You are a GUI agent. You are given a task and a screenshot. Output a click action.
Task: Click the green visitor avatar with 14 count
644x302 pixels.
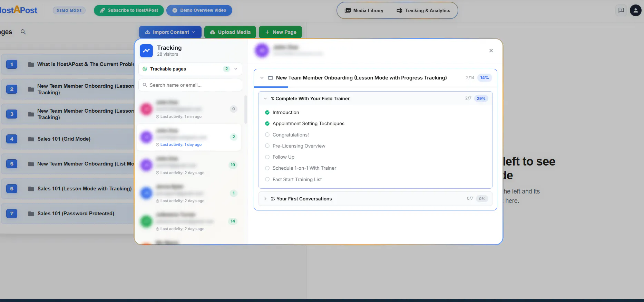[146, 221]
